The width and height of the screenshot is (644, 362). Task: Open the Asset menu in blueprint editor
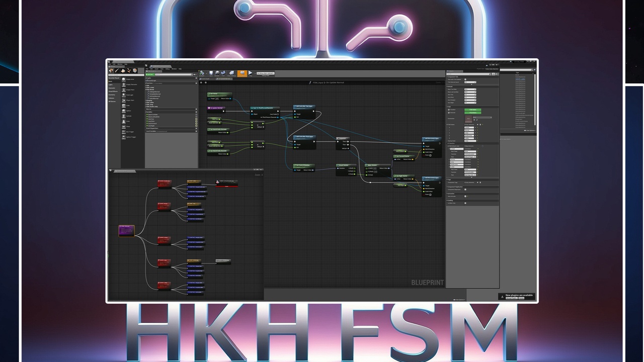click(x=156, y=69)
